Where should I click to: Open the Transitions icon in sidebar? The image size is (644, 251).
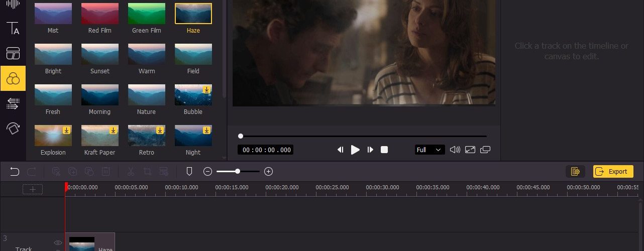13,104
